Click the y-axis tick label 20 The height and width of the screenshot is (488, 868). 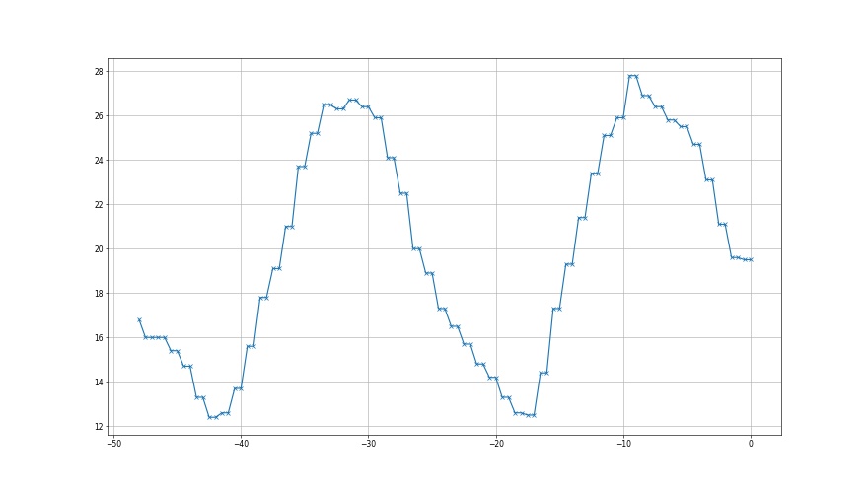tap(99, 249)
